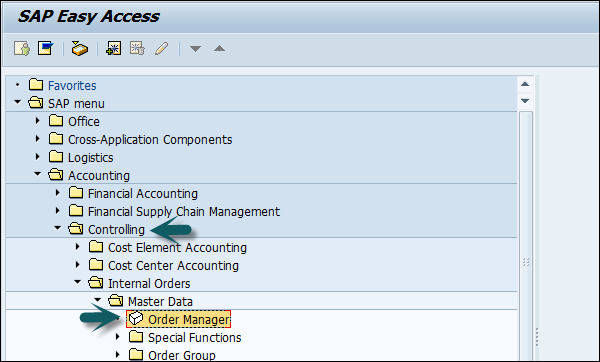Click Delete Favorites toolbar icon
The height and width of the screenshot is (362, 600).
click(137, 48)
